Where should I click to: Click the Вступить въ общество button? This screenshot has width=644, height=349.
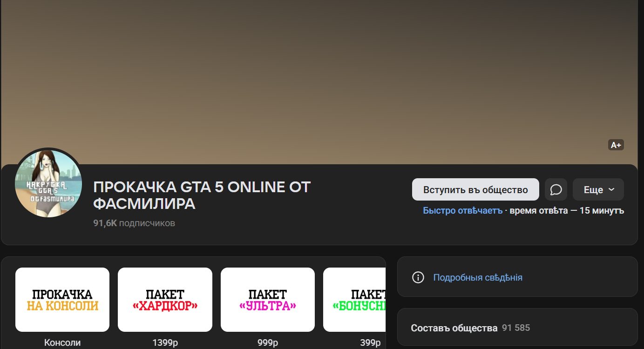[475, 189]
